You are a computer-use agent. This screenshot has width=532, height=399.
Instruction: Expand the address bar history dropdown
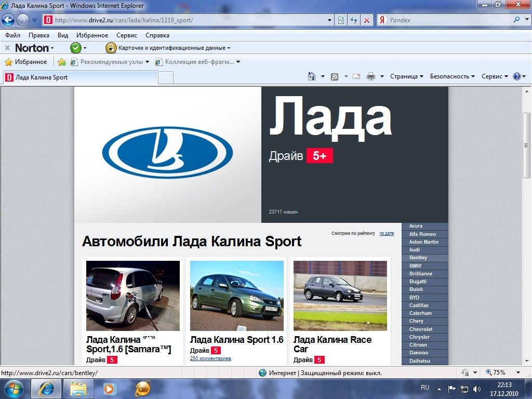pos(329,20)
